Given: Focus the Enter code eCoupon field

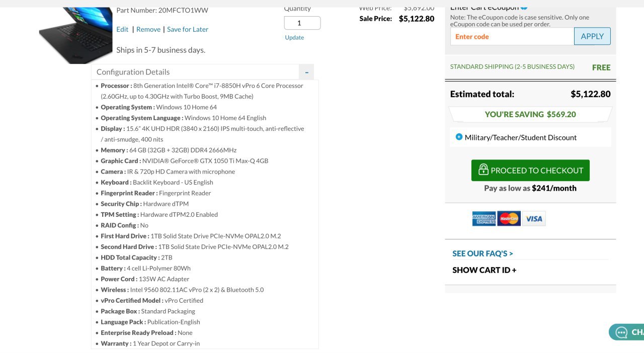Looking at the screenshot, I should [x=512, y=36].
